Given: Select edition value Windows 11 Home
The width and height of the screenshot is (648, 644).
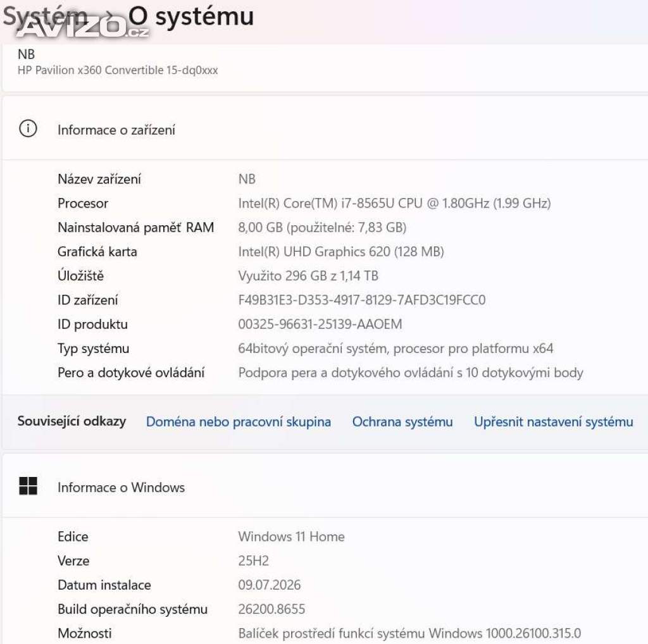Looking at the screenshot, I should [x=291, y=536].
